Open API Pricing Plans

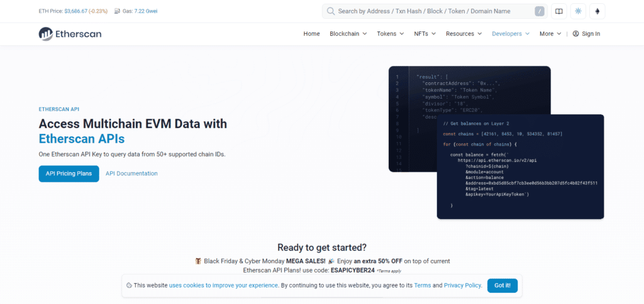69,173
